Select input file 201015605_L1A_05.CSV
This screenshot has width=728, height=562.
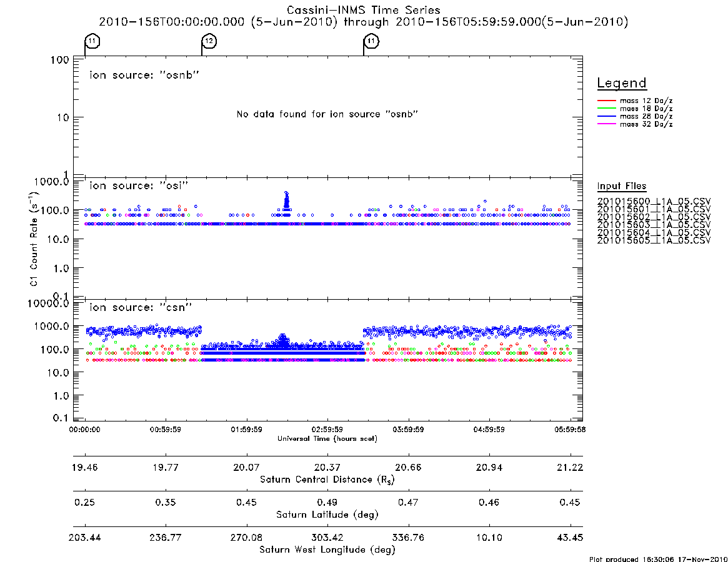click(x=654, y=240)
